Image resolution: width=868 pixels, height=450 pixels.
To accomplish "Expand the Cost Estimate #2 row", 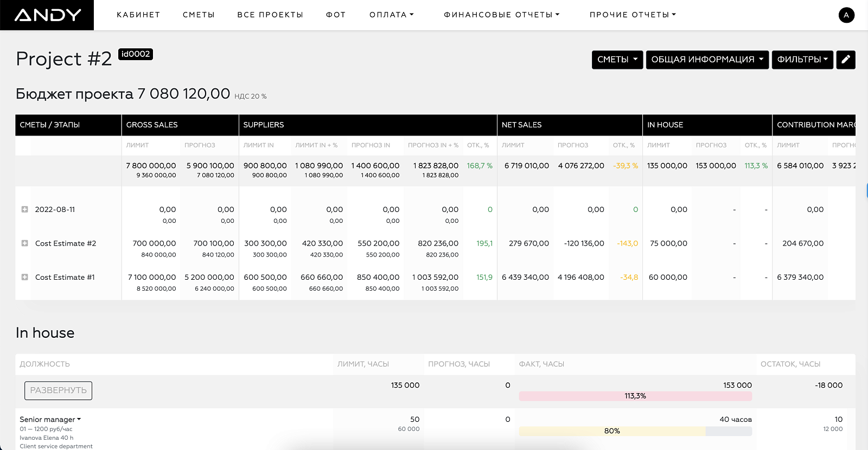I will pos(24,243).
